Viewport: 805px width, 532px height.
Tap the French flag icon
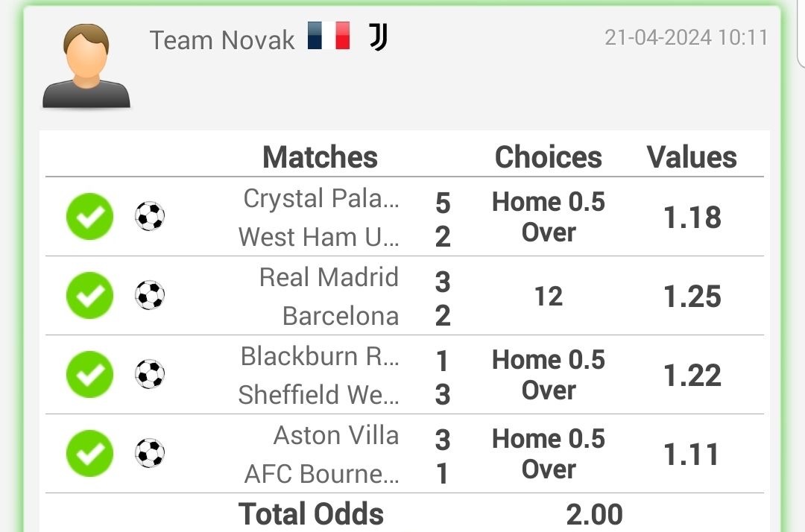[329, 36]
